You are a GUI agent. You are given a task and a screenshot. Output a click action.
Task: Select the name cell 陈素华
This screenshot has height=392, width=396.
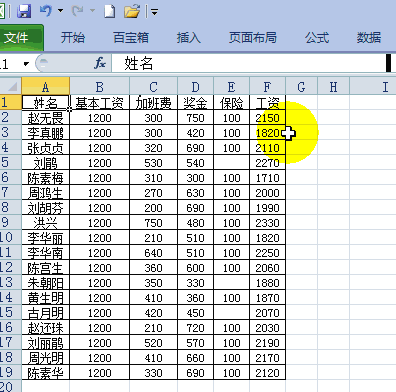[46, 372]
